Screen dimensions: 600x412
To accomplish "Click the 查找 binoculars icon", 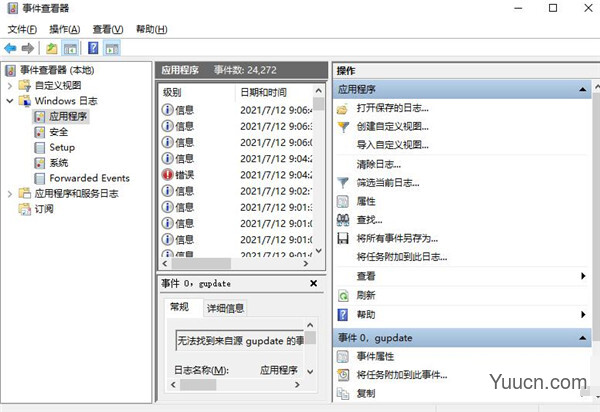I will tap(343, 220).
